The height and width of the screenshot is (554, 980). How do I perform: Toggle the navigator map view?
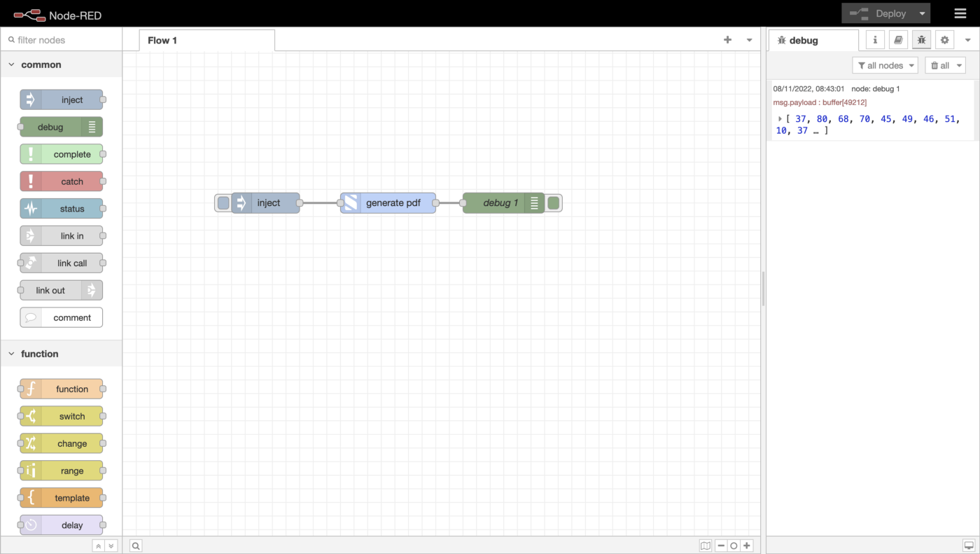coord(706,546)
